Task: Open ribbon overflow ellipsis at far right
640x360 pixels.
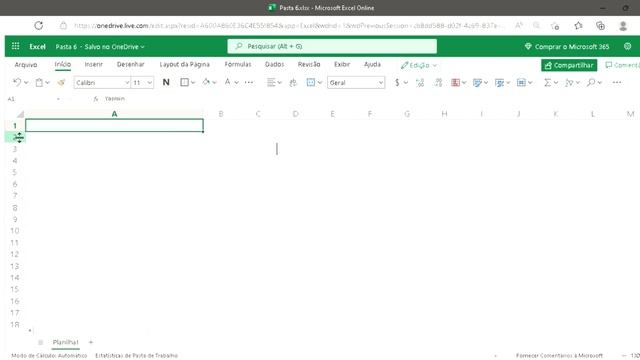Action: (617, 82)
